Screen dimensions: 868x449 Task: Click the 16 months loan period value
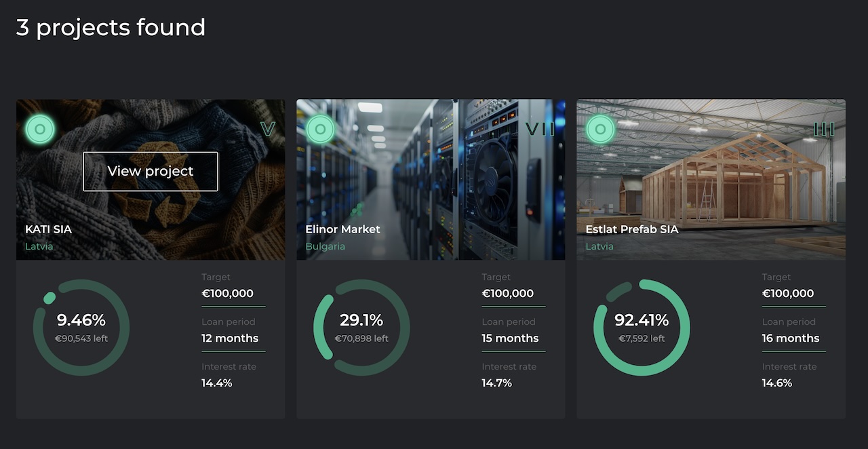791,338
